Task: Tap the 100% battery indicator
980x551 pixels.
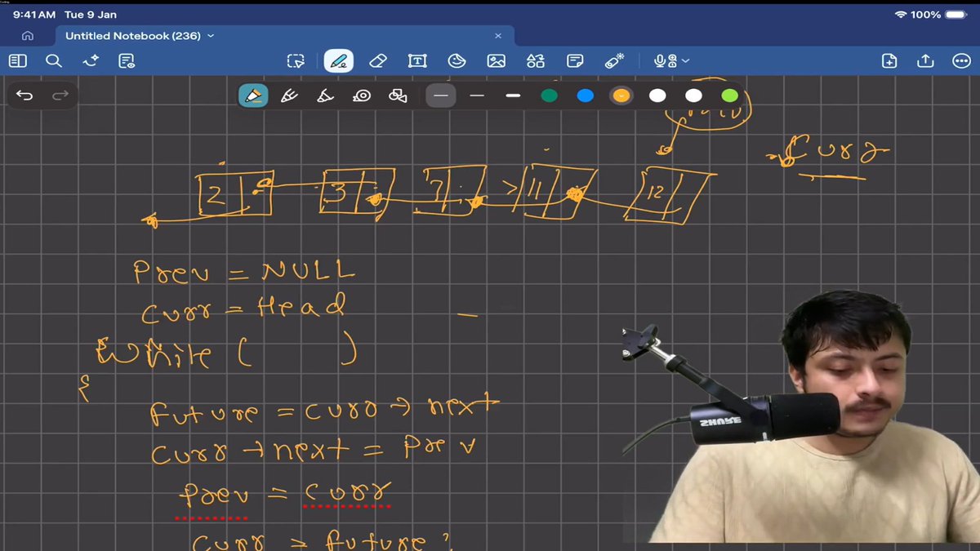Action: tap(940, 15)
